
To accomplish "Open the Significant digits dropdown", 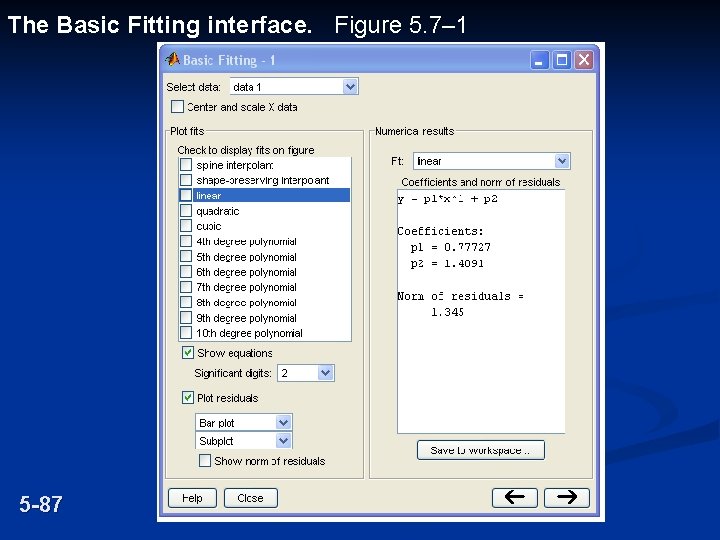I will tap(306, 373).
